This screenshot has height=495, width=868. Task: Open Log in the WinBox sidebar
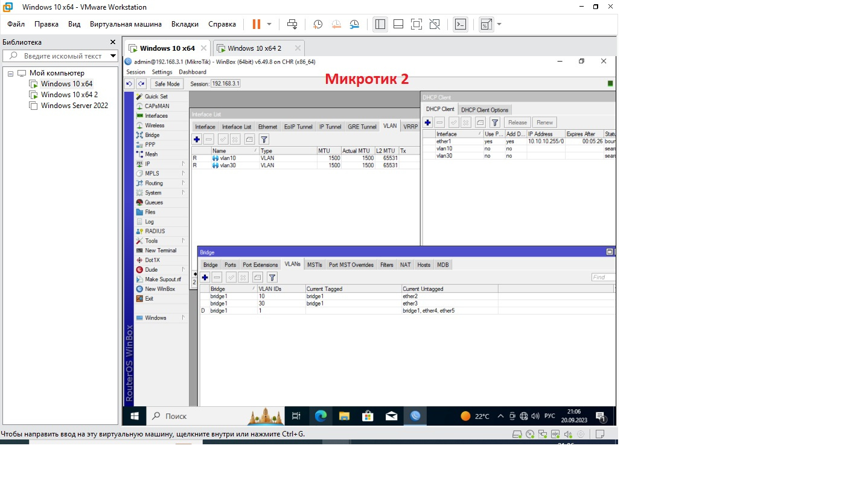[149, 222]
